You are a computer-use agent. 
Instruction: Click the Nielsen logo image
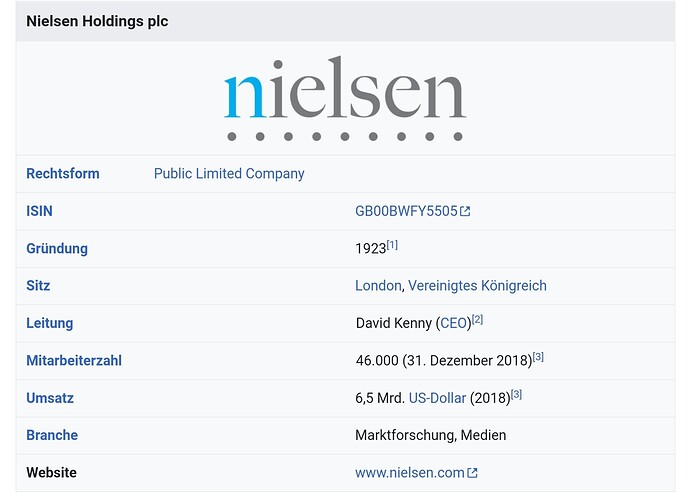[x=345, y=98]
